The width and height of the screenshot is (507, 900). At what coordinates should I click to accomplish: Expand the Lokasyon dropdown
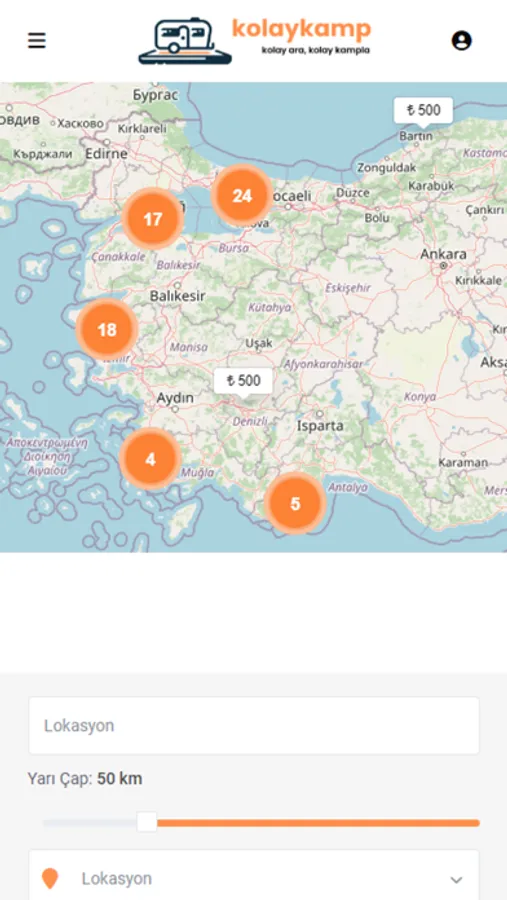tap(254, 877)
